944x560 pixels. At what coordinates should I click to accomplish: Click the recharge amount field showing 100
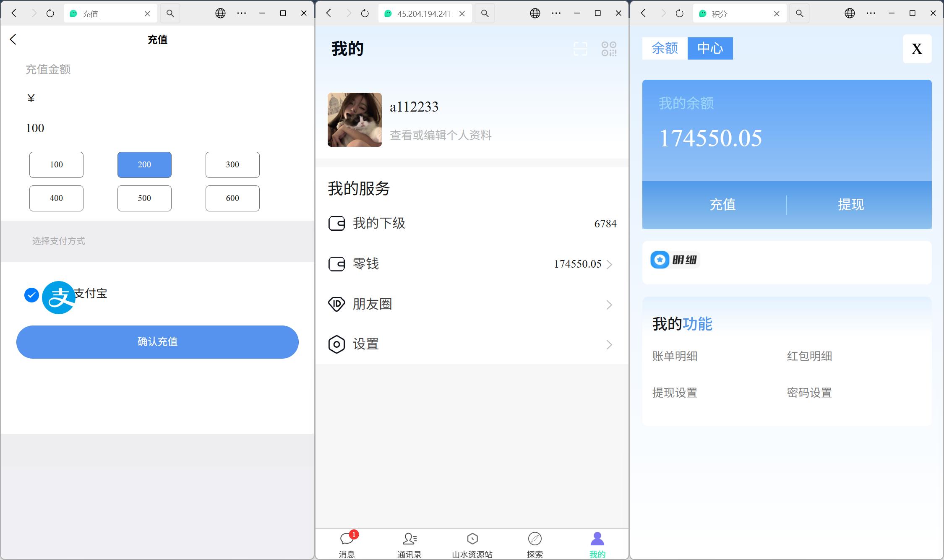pyautogui.click(x=157, y=128)
